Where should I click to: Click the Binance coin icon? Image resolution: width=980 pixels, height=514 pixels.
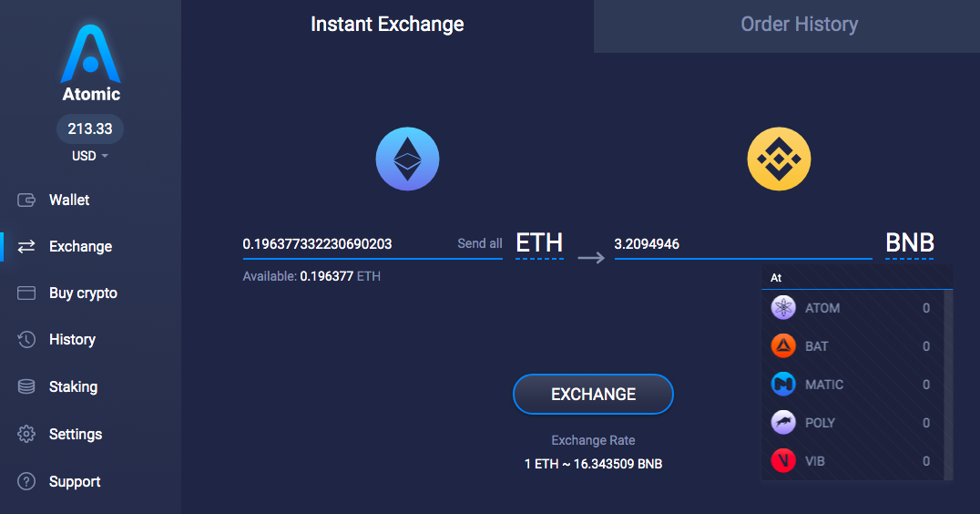tap(779, 159)
